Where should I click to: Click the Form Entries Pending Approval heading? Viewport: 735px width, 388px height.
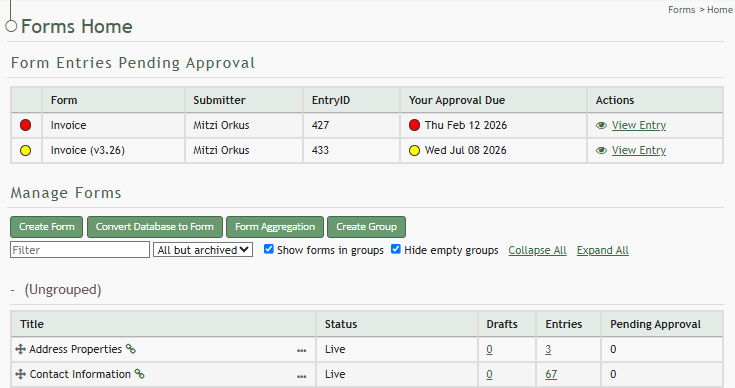(x=133, y=63)
